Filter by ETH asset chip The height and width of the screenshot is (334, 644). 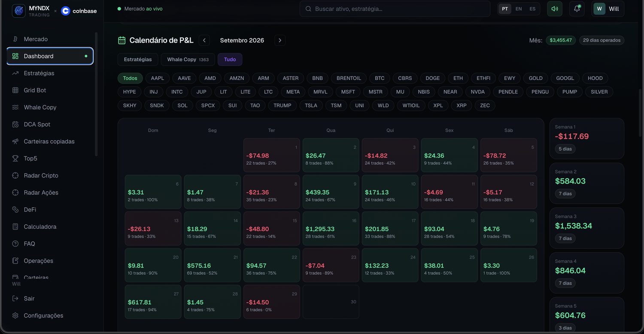tap(458, 78)
